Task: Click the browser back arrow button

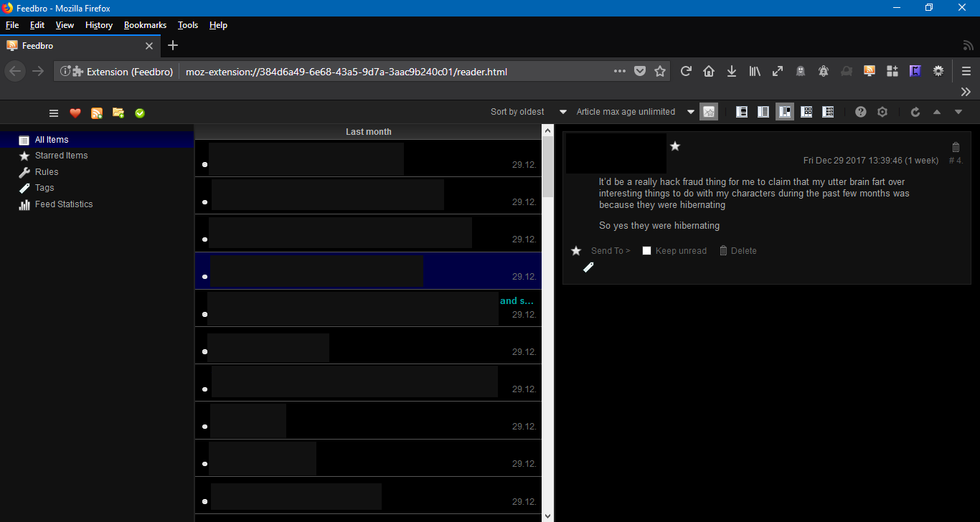Action: tap(16, 72)
